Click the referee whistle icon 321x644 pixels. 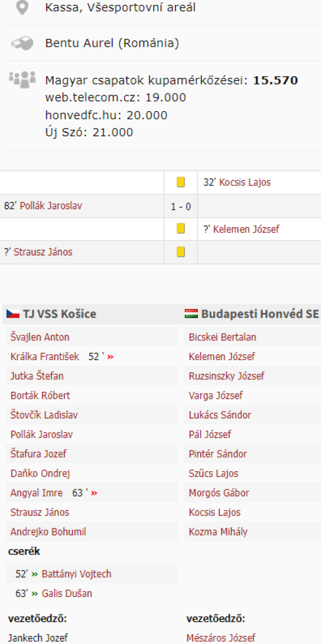(22, 43)
